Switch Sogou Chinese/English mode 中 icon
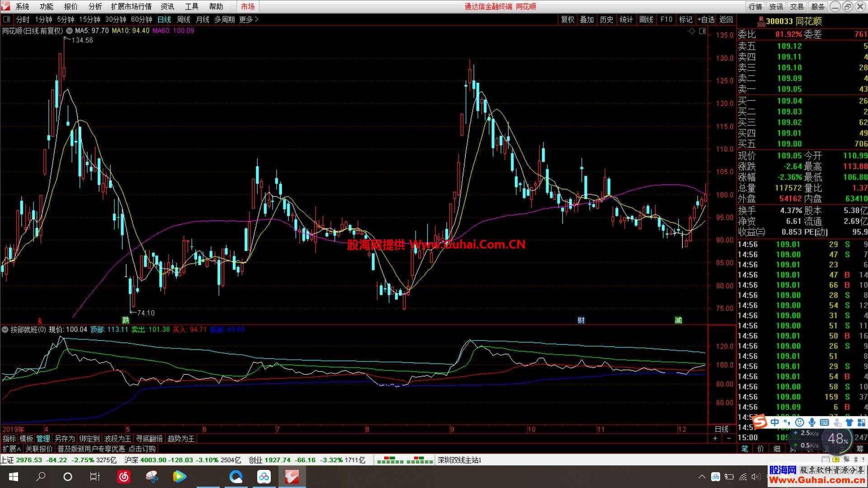Screen dimensions: 868x488 775,422
